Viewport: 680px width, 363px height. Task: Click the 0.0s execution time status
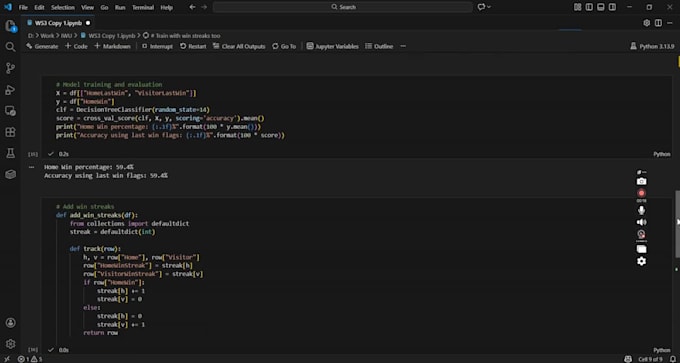(x=64, y=350)
